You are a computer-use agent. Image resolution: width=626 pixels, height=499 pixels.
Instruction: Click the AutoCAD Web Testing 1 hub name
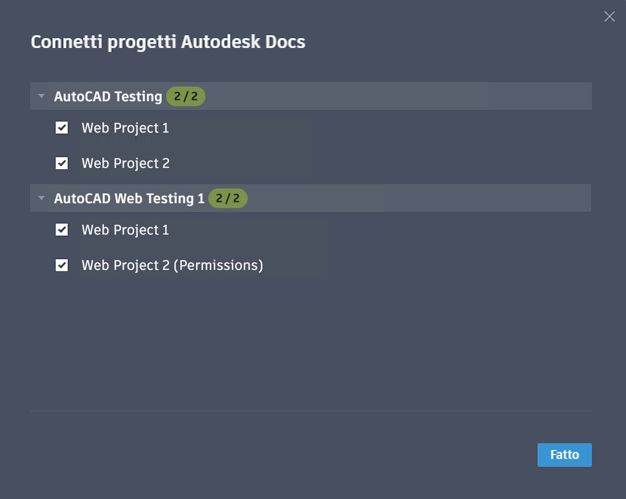(x=129, y=198)
